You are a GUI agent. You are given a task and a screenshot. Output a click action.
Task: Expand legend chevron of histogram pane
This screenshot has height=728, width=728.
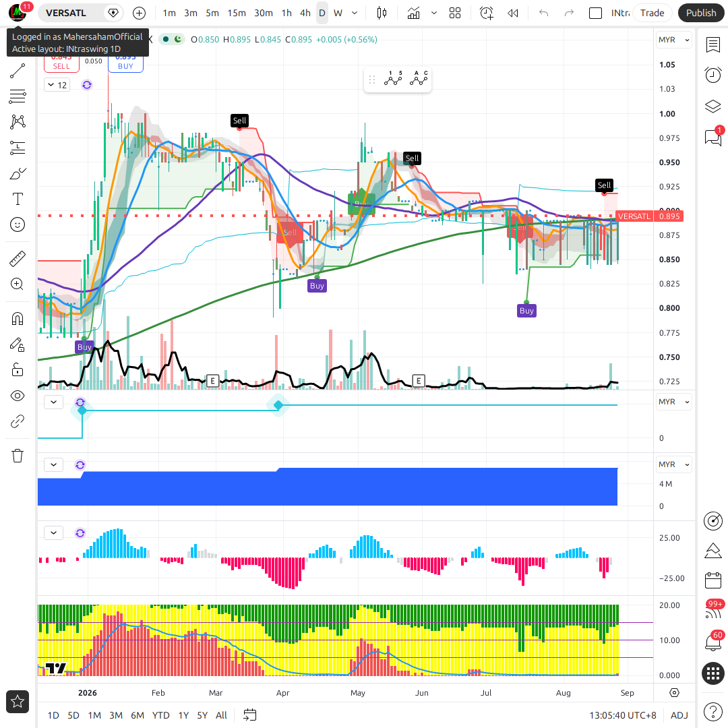tap(53, 533)
